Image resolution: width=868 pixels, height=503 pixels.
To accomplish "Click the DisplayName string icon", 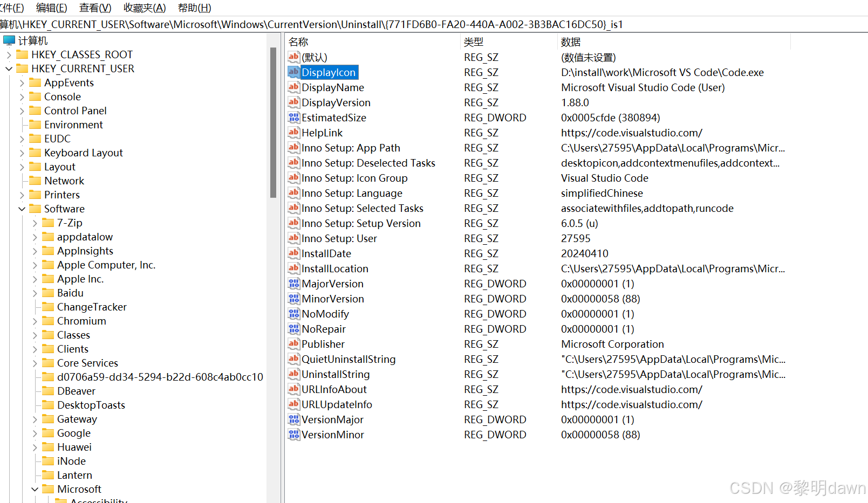I will point(294,87).
